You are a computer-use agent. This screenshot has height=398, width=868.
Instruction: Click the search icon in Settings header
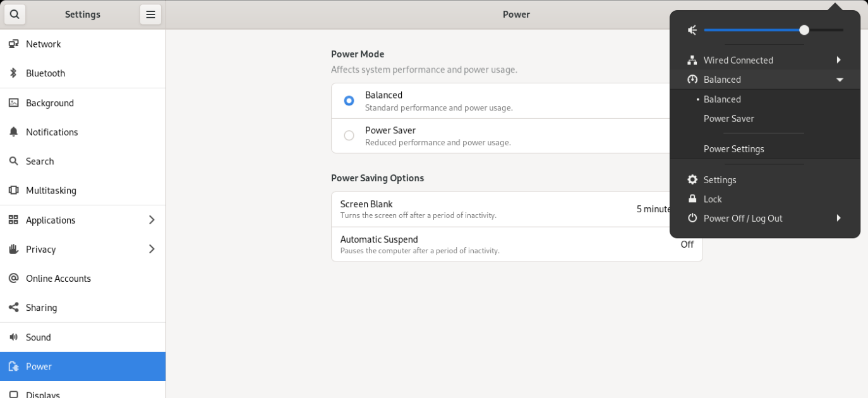(x=15, y=14)
